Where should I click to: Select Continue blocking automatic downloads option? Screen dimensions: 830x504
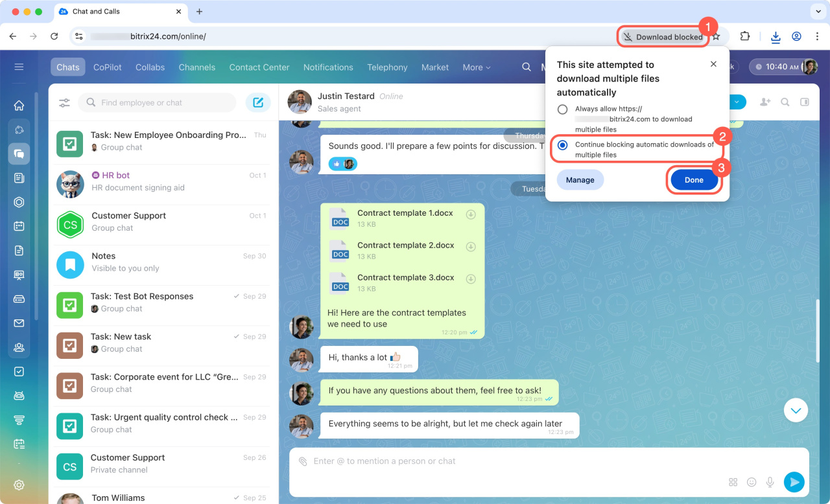[x=563, y=145]
